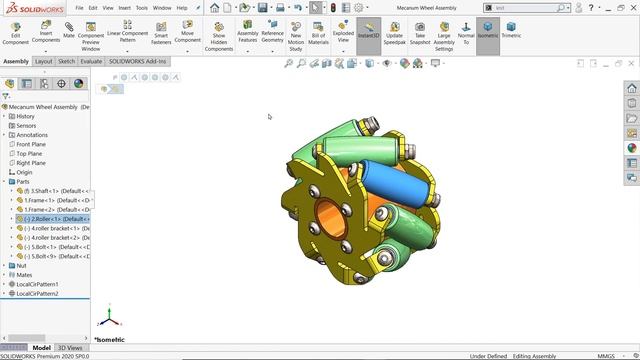Screen dimensions: 640x360
Task: Open the File menu
Action: point(79,8)
